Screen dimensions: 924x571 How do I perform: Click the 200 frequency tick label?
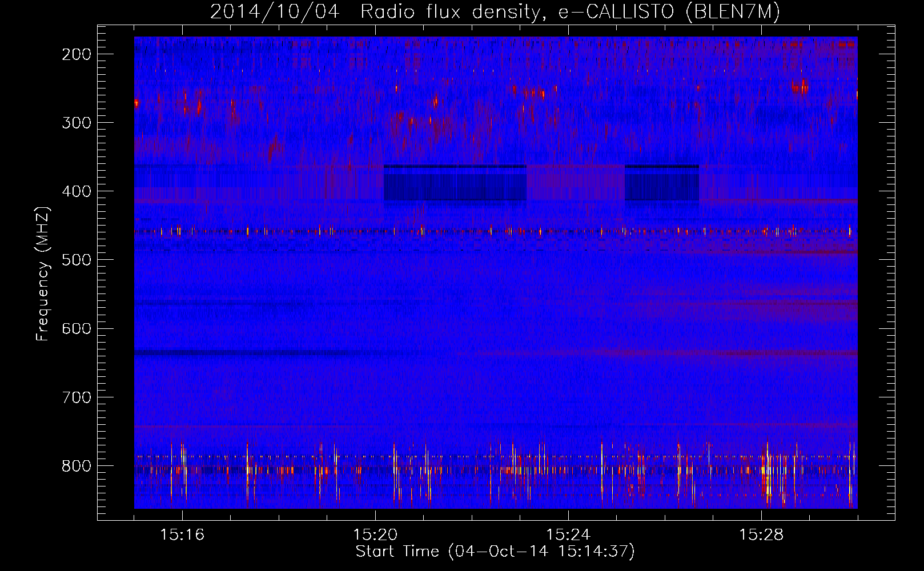(x=77, y=54)
